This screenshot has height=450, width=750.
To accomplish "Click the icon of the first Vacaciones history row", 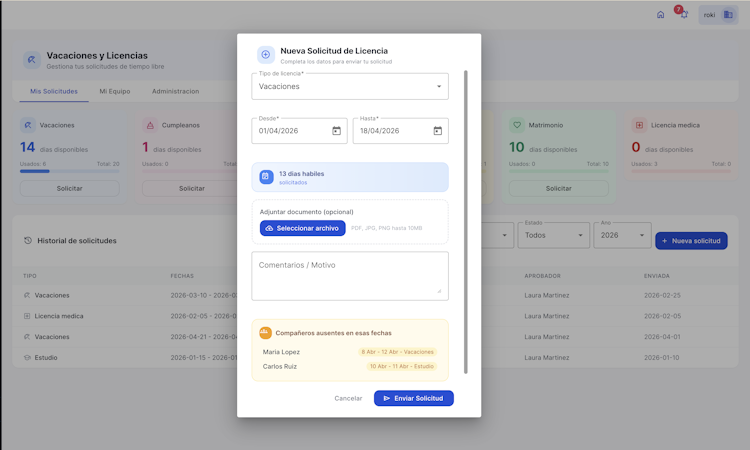I will pyautogui.click(x=27, y=296).
